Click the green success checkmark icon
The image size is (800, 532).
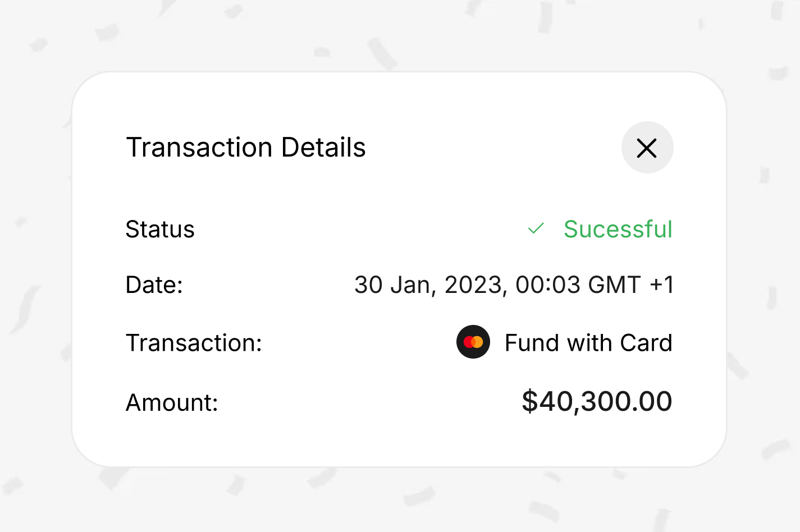(536, 228)
